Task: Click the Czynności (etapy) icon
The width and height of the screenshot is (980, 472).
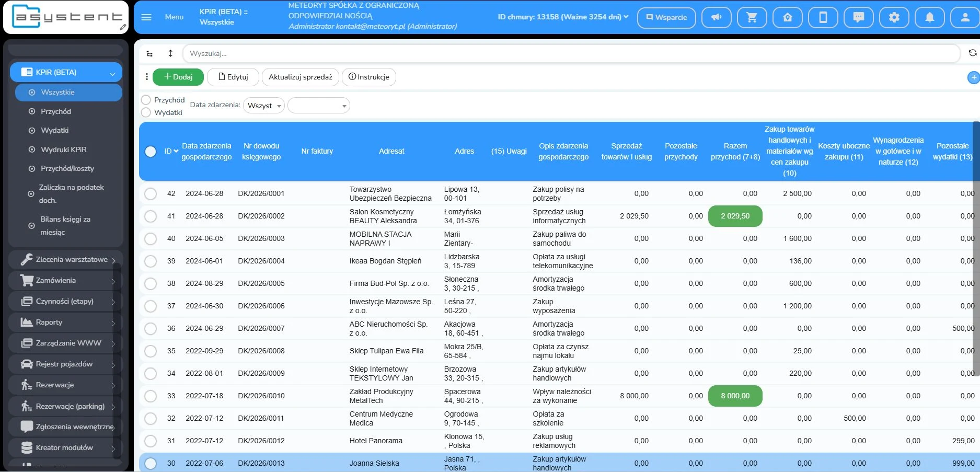Action: click(x=26, y=301)
